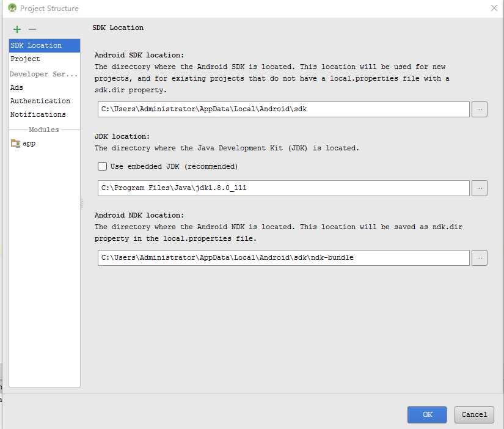Click into the Android NDK location path field

tap(283, 258)
